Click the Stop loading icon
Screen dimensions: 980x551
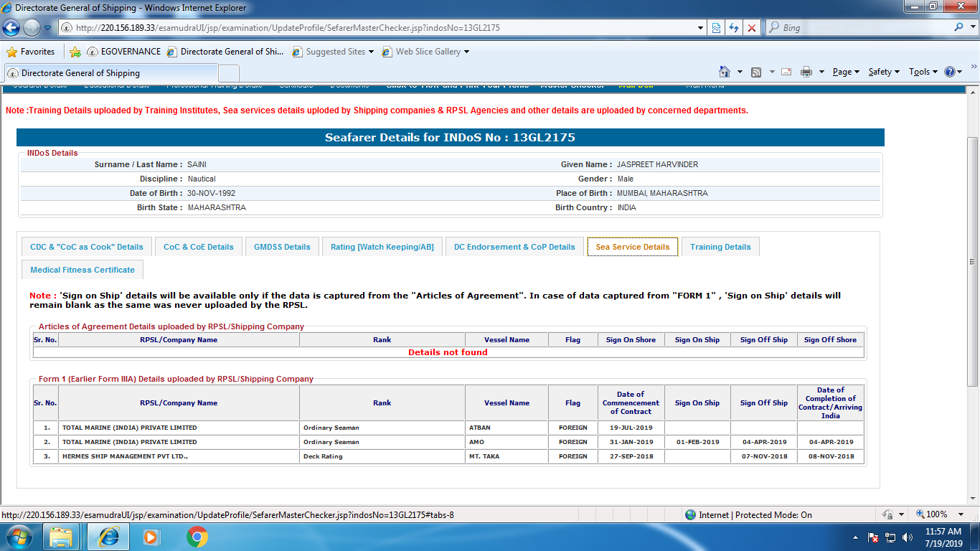pyautogui.click(x=751, y=28)
